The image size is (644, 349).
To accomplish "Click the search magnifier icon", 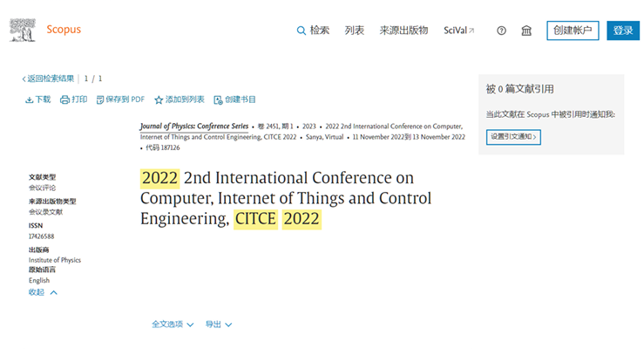I will coord(301,31).
